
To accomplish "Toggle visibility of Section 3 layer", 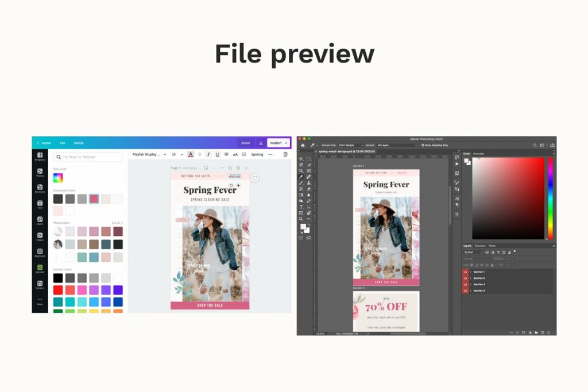I will [x=465, y=284].
